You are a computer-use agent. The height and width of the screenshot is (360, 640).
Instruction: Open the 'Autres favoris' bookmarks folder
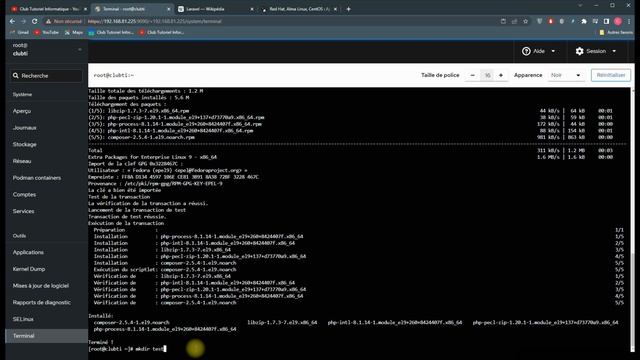click(x=616, y=32)
